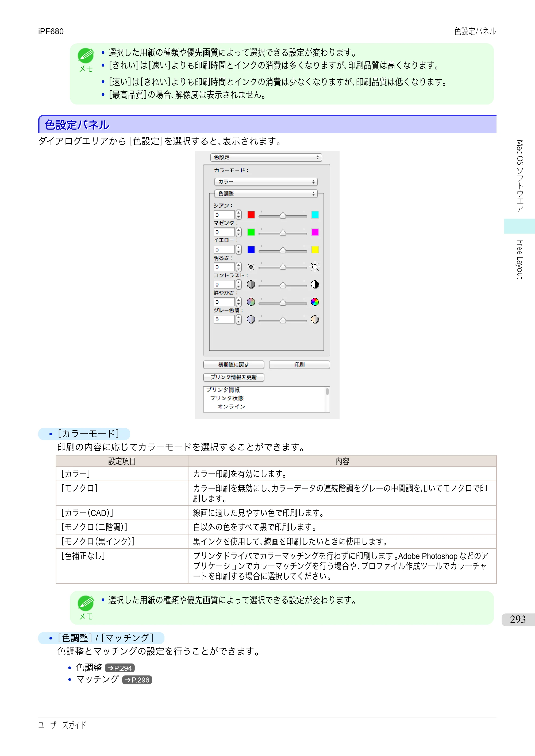Click the コントラスト value stepper
This screenshot has height=756, width=535.
click(239, 285)
